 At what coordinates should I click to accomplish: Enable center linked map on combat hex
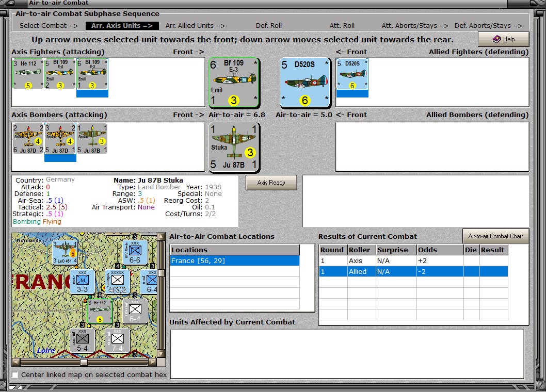click(15, 375)
